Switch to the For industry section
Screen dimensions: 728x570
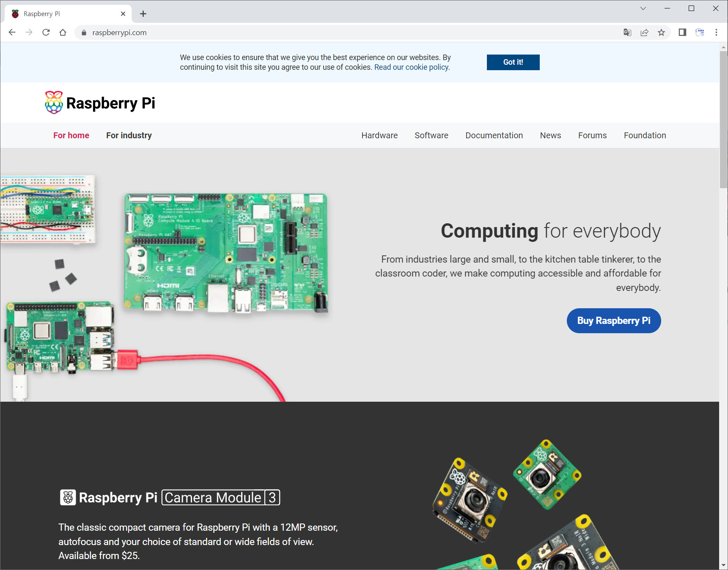(129, 135)
